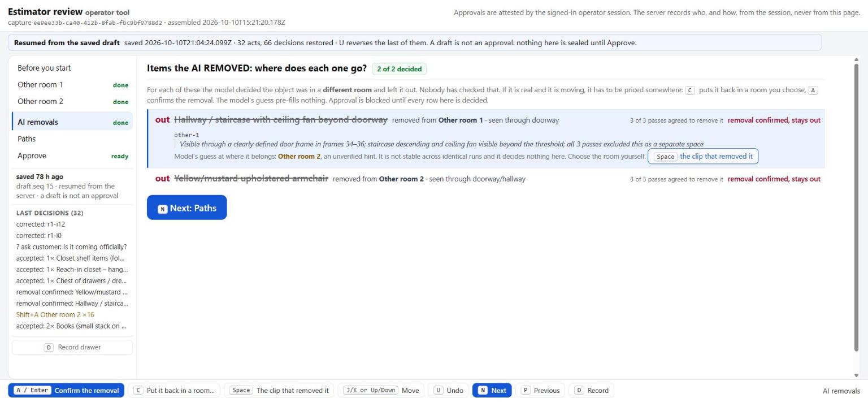Go to the Other room 2 step
Viewport: 868px width, 402px height.
tap(72, 102)
